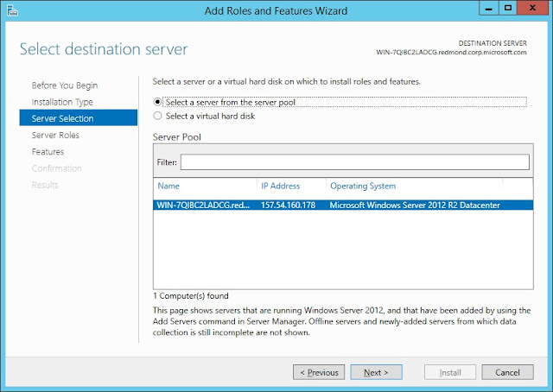Jump to the Server Roles step

click(x=55, y=136)
